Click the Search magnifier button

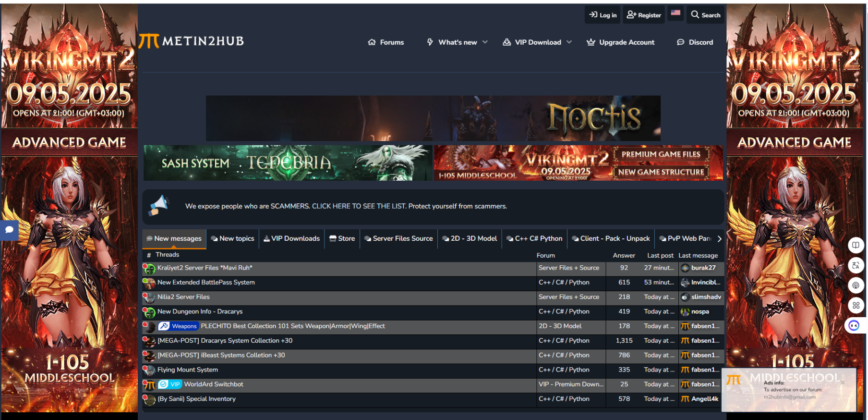(705, 15)
